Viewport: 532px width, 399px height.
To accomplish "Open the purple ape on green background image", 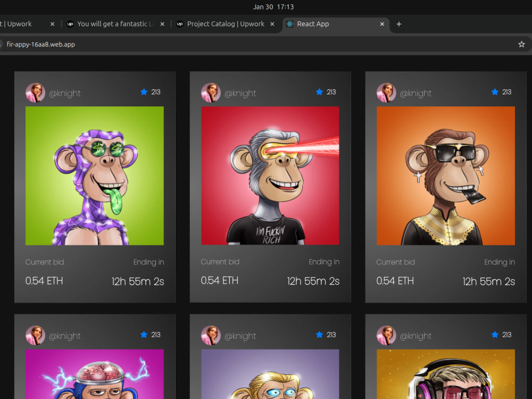I will pyautogui.click(x=95, y=176).
